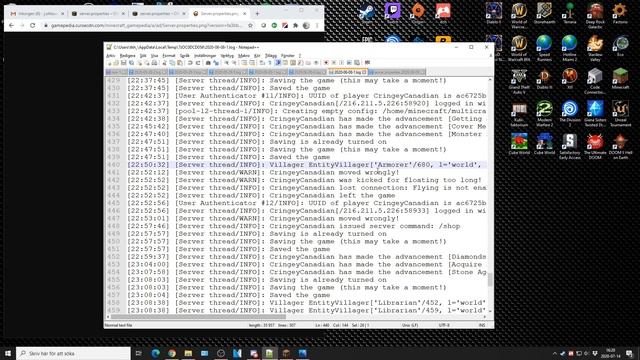Click Chrome's back arrow button

11,25
